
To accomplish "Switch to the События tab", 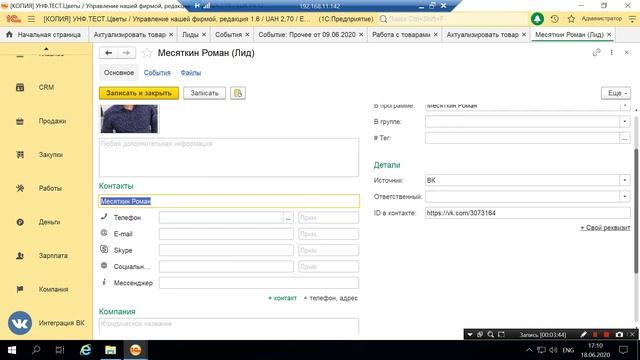I will click(x=157, y=73).
